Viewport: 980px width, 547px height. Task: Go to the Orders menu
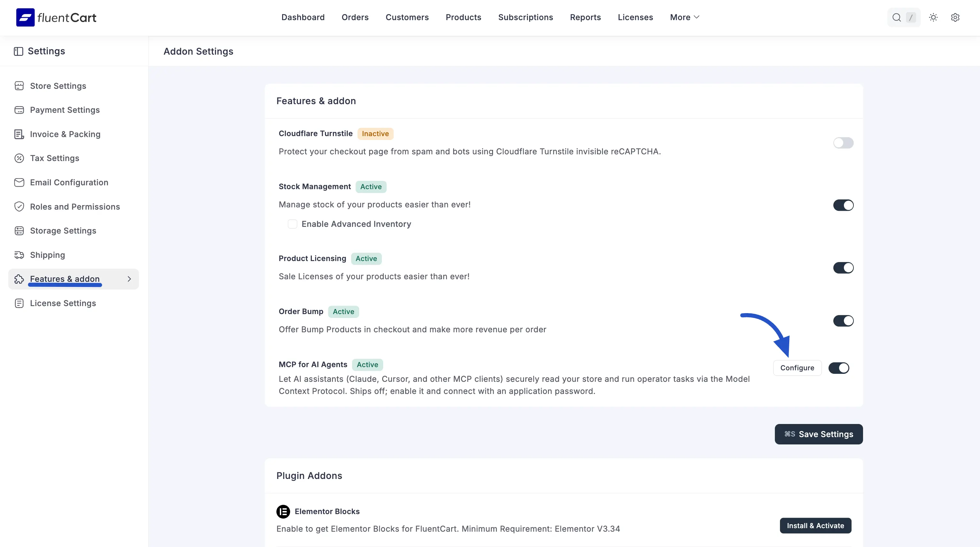[355, 18]
